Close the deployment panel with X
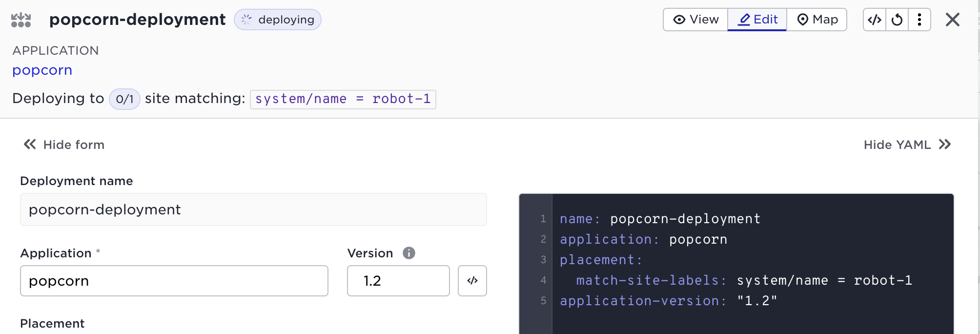This screenshot has height=334, width=980. 953,20
